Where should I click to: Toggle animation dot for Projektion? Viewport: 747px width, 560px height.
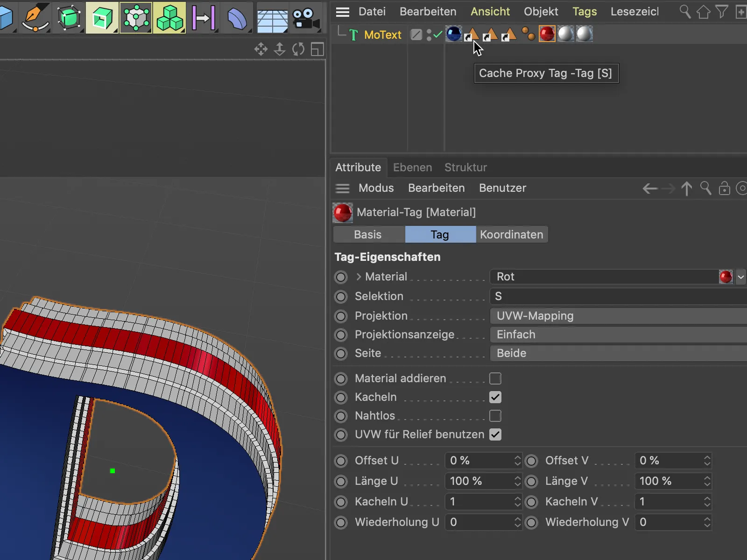pos(341,316)
